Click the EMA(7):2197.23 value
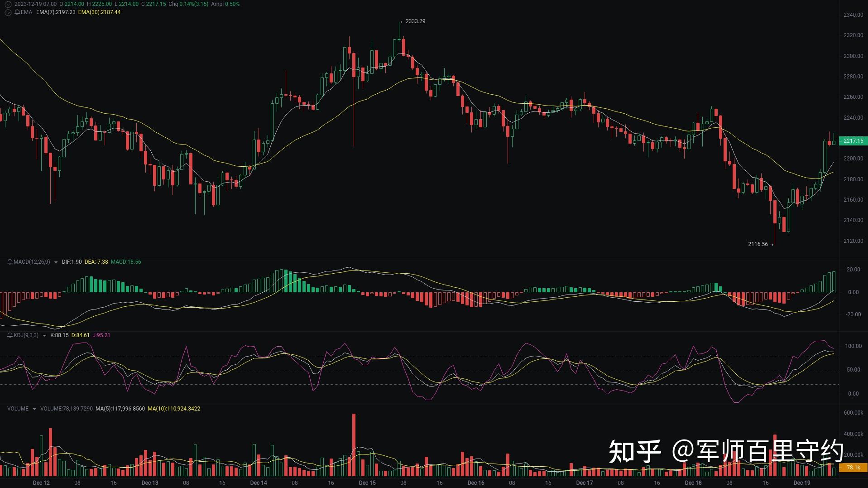The height and width of the screenshot is (488, 868). tap(56, 12)
